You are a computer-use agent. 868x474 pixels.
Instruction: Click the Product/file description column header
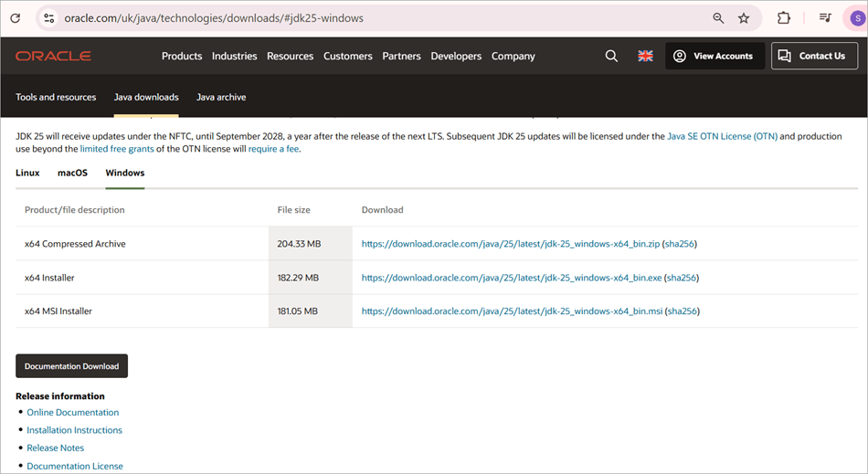(x=74, y=210)
